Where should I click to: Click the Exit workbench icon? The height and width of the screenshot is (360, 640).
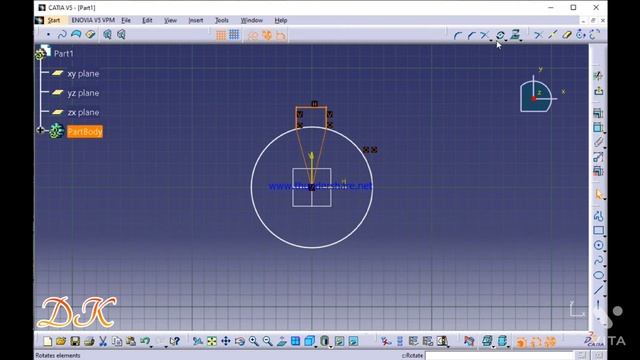pyautogui.click(x=598, y=91)
